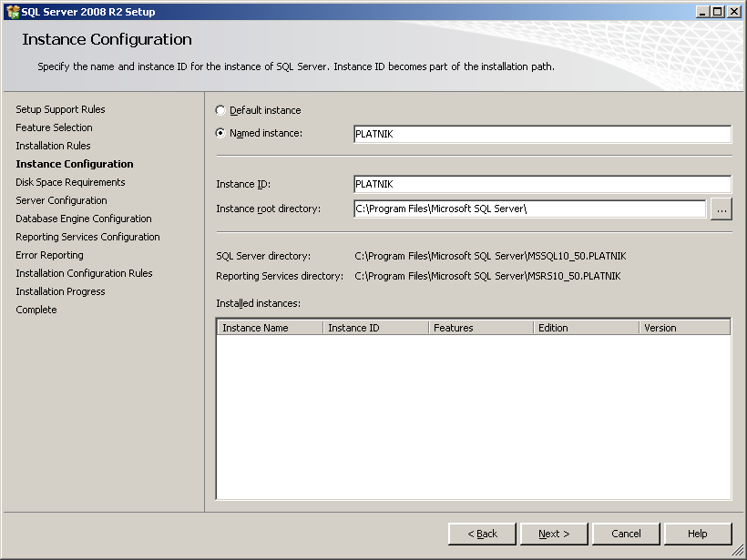Select Installation Rules step in sidebar

click(x=53, y=146)
